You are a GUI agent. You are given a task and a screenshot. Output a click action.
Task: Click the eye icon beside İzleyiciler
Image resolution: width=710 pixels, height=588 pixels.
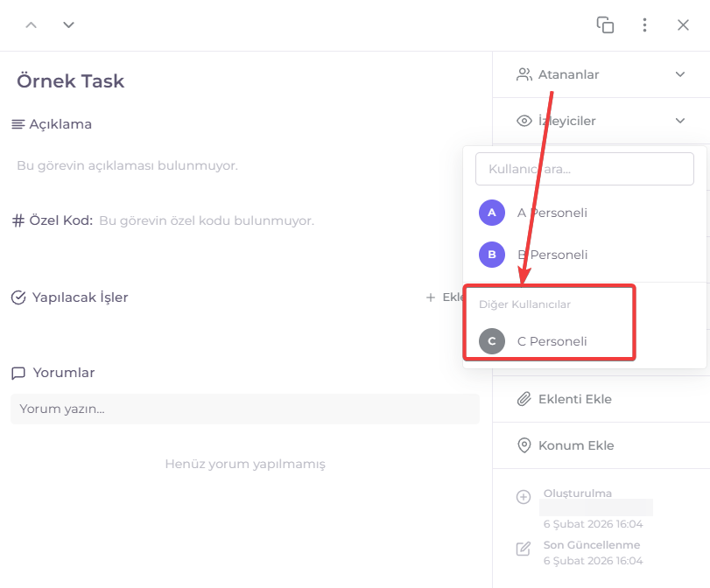pyautogui.click(x=524, y=121)
